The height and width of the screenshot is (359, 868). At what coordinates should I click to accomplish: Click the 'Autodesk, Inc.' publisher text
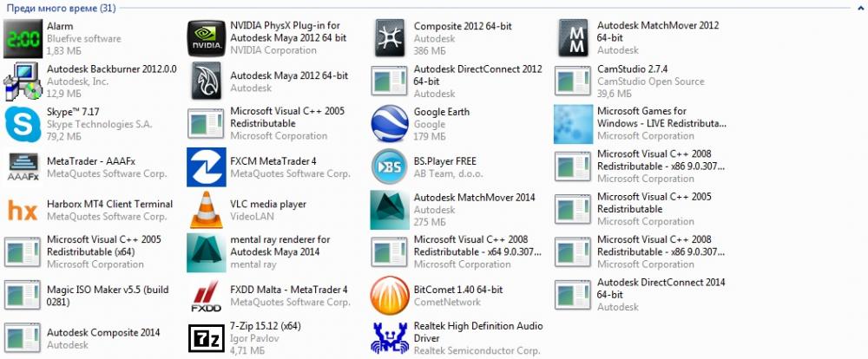78,82
